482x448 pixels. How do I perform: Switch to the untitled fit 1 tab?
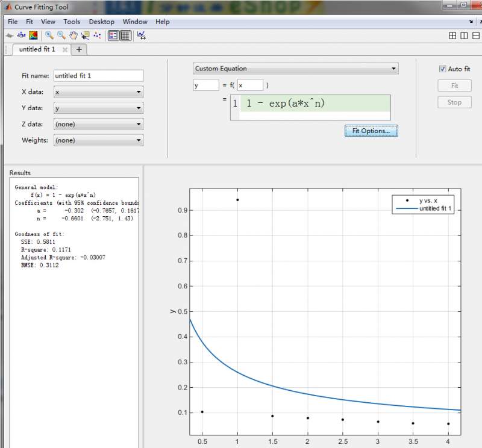pyautogui.click(x=37, y=49)
